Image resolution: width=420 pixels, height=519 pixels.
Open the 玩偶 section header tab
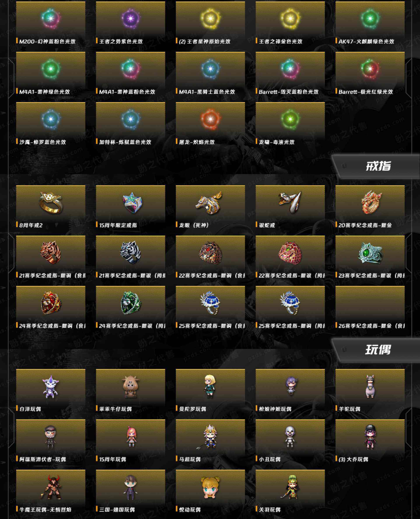coord(376,350)
